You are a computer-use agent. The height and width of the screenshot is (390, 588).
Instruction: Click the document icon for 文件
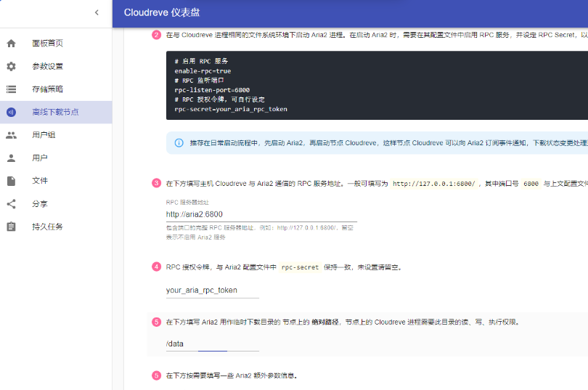[11, 181]
